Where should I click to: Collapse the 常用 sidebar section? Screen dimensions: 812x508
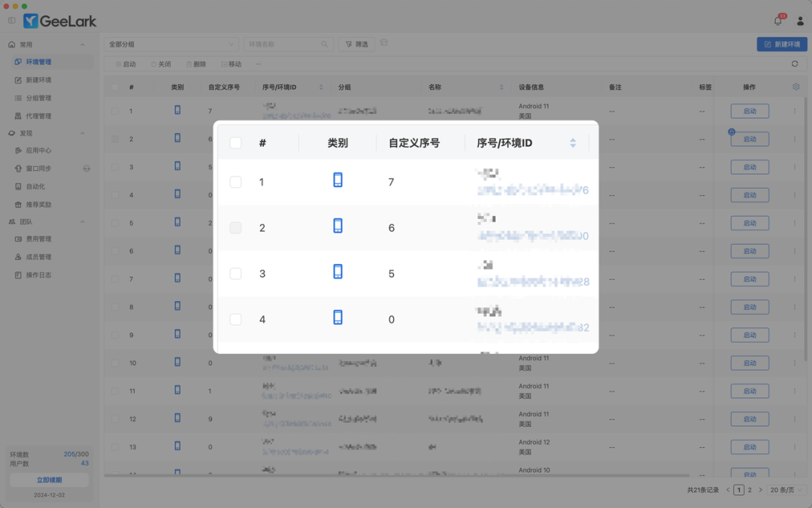point(45,44)
